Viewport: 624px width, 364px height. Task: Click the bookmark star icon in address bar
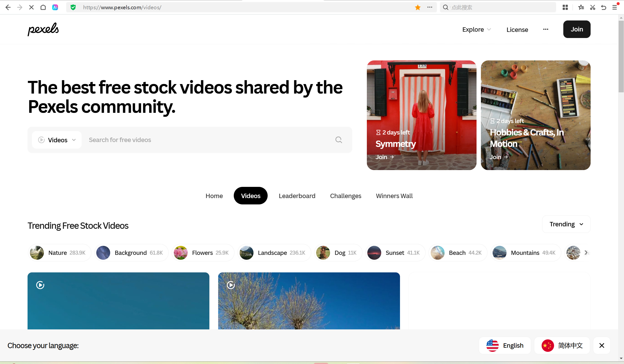click(x=418, y=7)
